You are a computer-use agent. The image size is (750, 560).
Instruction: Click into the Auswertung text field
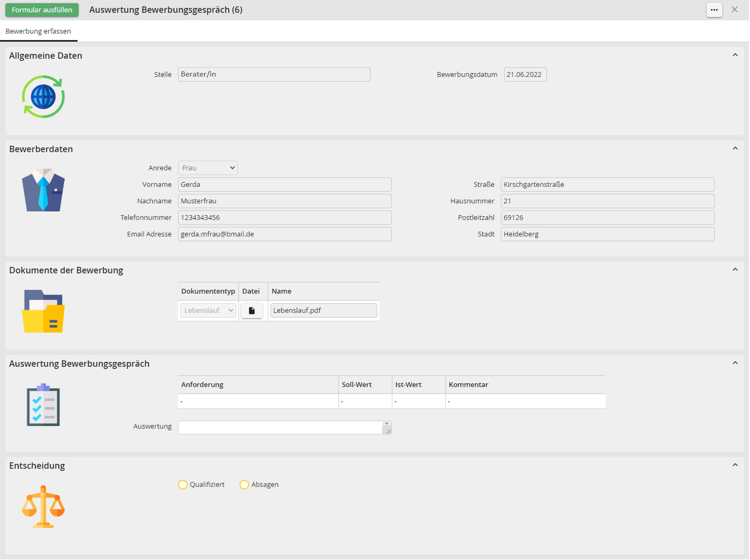(280, 428)
